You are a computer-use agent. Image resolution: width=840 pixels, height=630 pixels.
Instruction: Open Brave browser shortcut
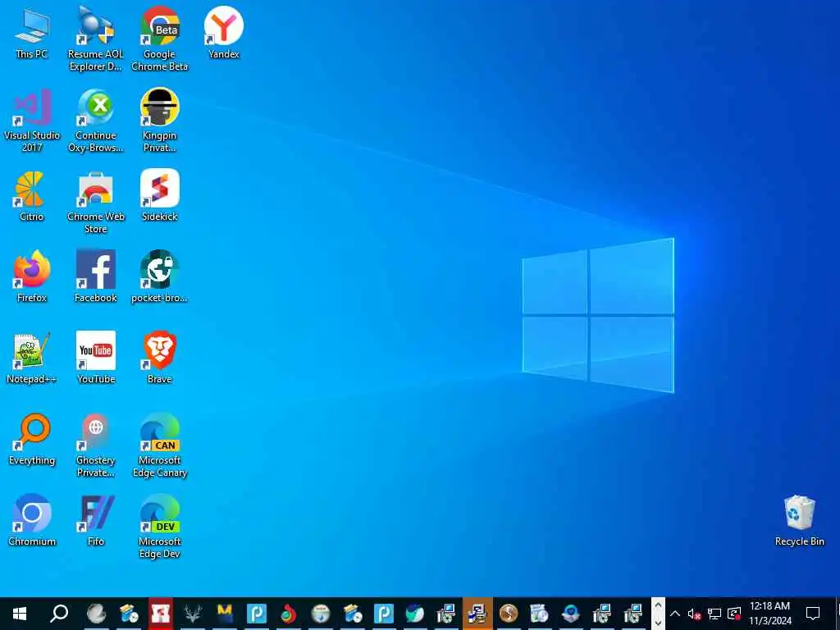point(160,358)
